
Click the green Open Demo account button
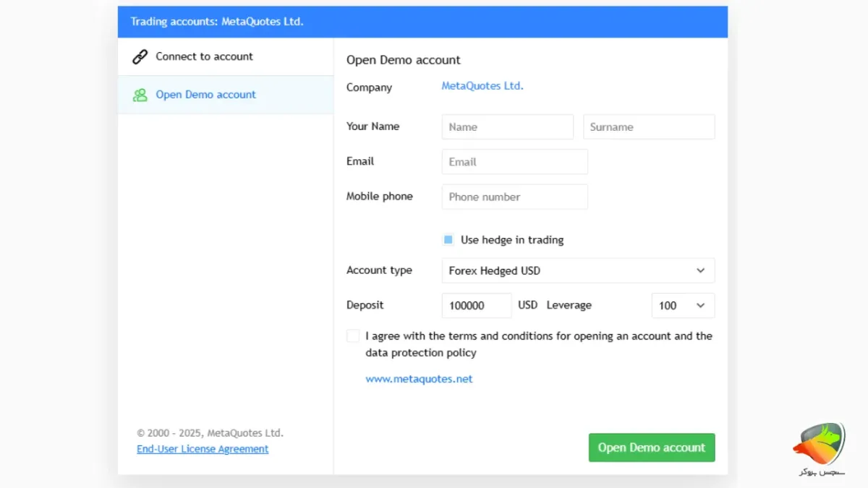(x=652, y=448)
